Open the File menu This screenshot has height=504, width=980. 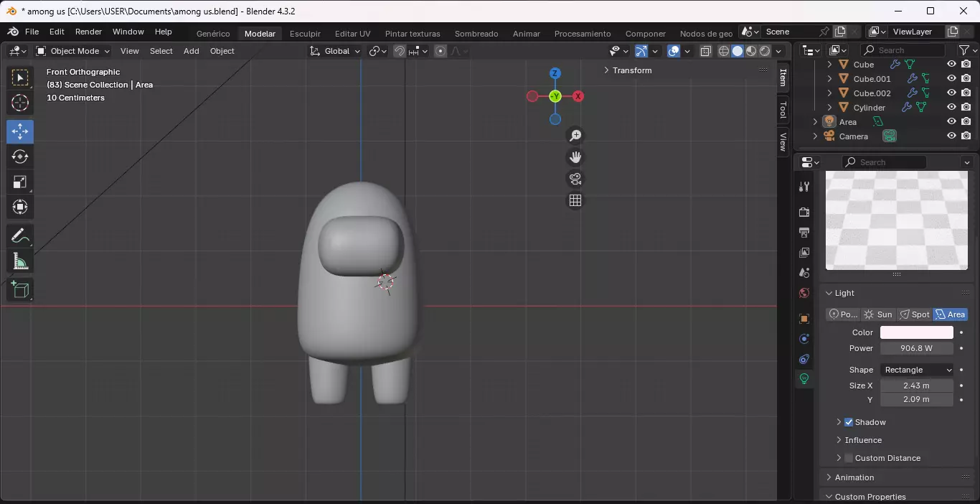tap(32, 32)
